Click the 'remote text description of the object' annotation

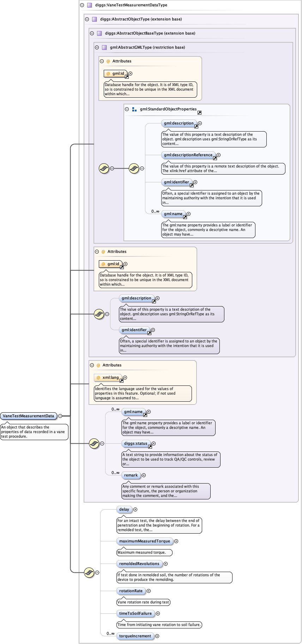tap(223, 169)
